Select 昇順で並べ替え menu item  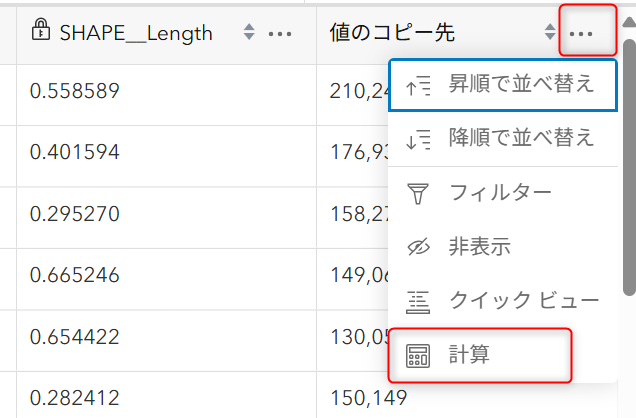(x=503, y=85)
